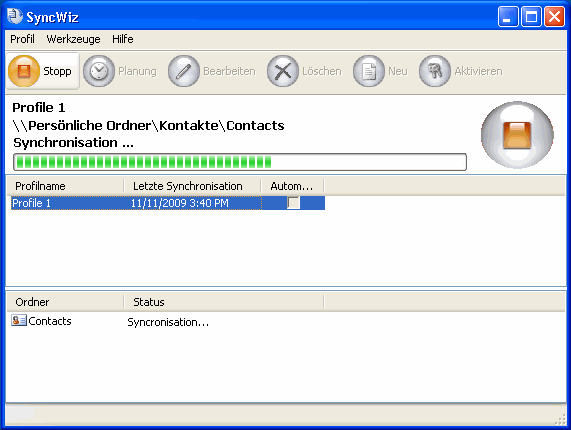Open Planung via the clock icon
Viewport: 571px width, 430px height.
pos(99,71)
